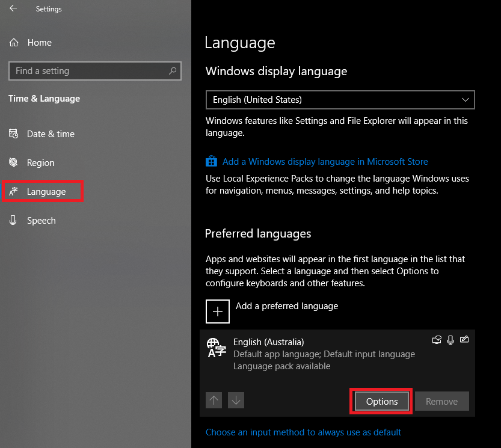Navigate to Region settings
This screenshot has width=501, height=448.
click(x=38, y=162)
